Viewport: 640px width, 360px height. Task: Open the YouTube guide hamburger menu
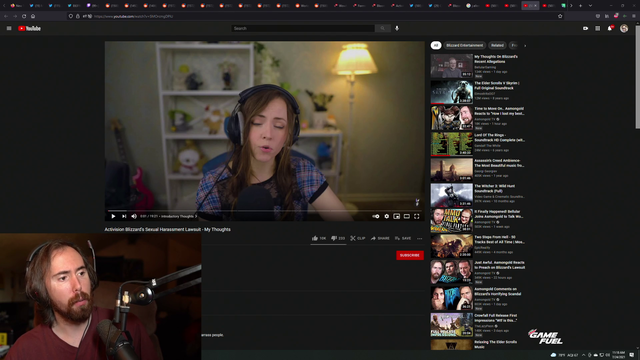(9, 28)
